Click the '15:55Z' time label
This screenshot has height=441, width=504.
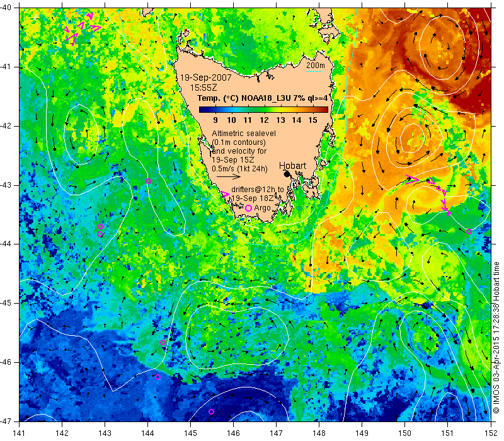tap(203, 88)
